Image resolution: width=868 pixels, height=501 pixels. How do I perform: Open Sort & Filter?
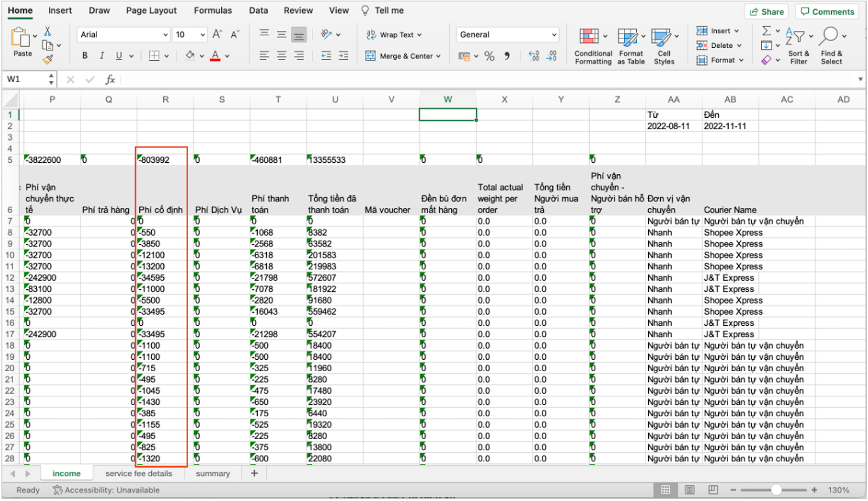(x=799, y=46)
